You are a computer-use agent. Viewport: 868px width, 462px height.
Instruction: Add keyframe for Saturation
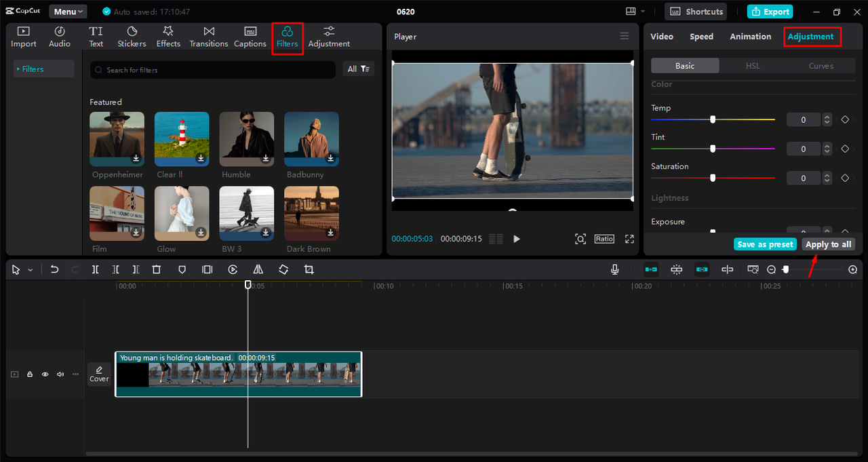[845, 178]
